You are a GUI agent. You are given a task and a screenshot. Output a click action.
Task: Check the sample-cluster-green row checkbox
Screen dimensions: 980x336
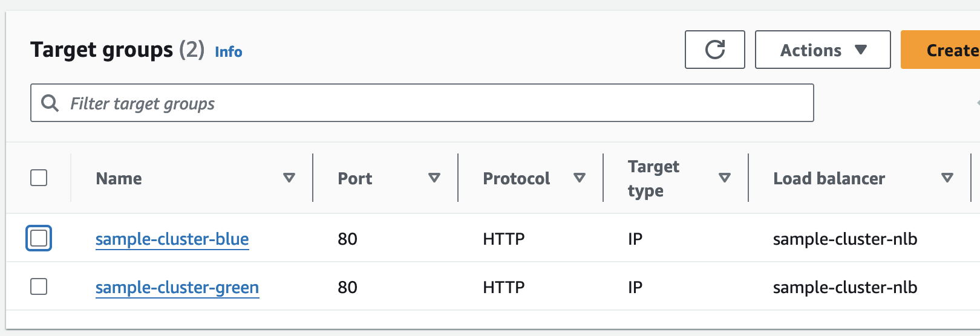click(x=39, y=286)
